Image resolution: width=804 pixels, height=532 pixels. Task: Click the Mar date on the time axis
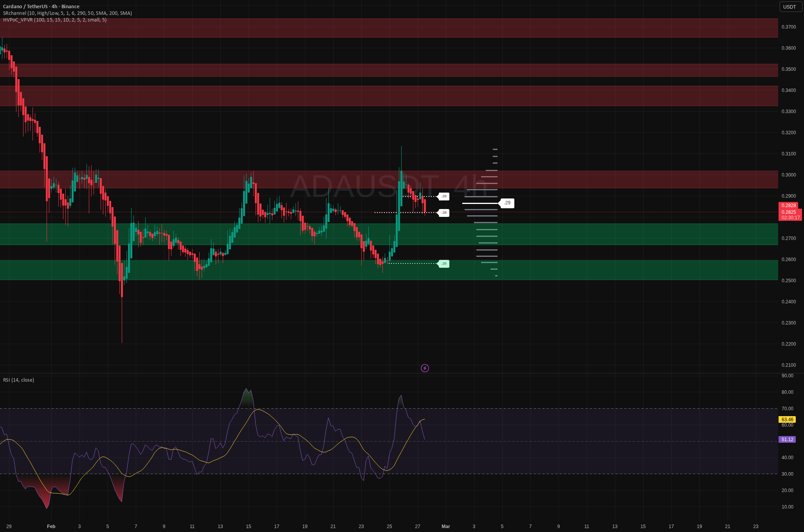click(x=445, y=527)
